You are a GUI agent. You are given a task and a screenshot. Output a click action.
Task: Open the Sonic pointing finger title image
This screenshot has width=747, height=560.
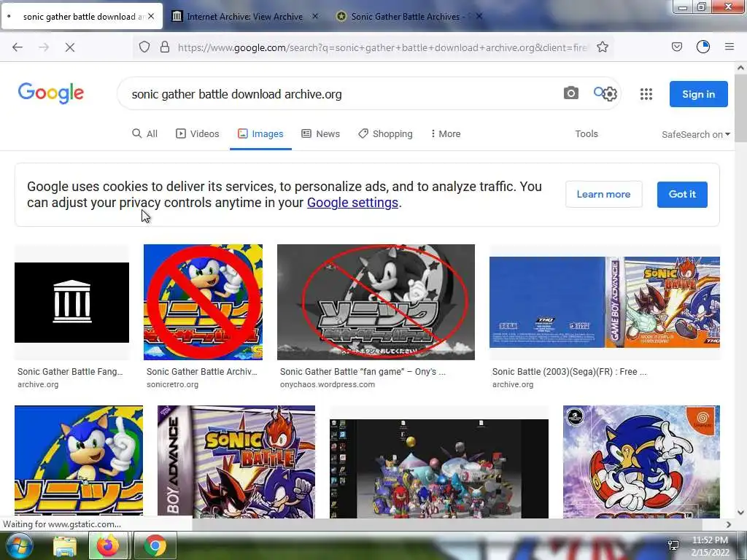point(79,461)
